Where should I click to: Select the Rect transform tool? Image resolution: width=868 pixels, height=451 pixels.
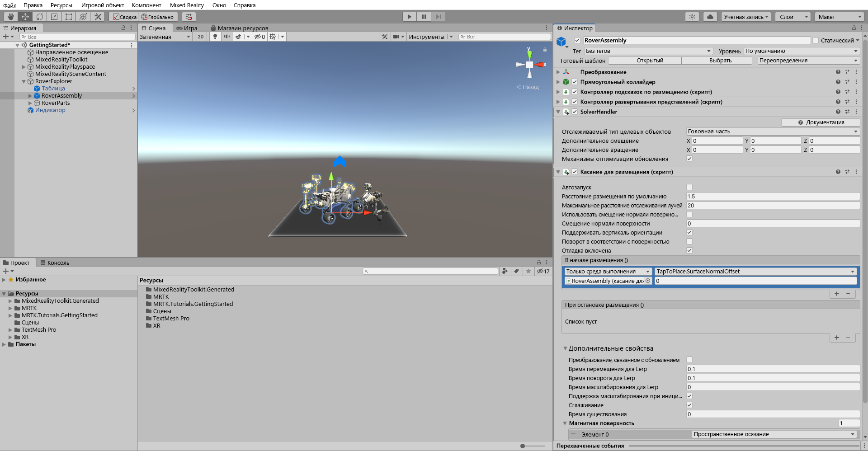click(x=69, y=17)
